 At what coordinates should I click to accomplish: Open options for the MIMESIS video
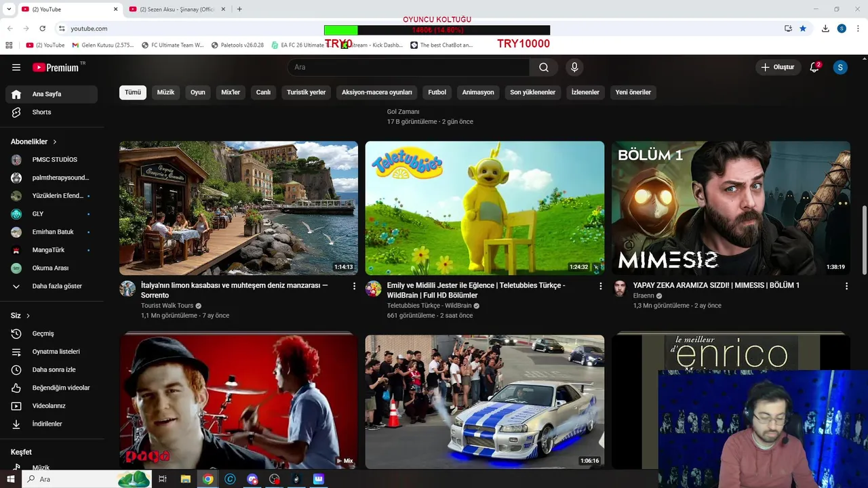[846, 286]
